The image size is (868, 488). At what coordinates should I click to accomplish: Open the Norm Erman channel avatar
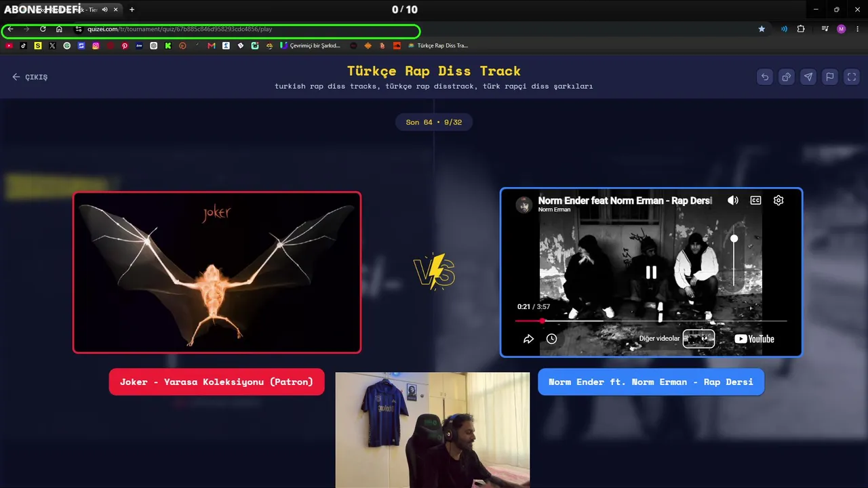[524, 205]
